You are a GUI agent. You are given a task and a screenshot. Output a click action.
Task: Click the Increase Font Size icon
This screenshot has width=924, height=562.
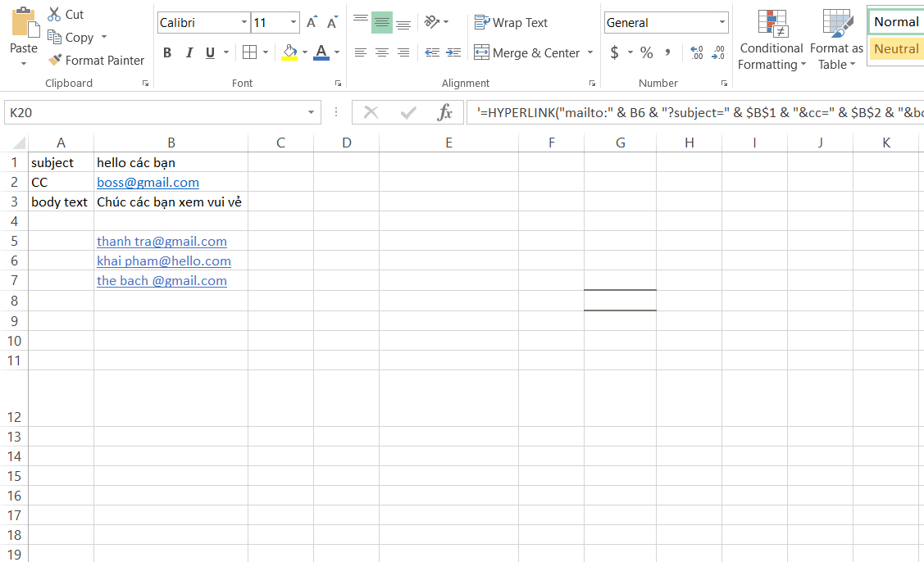(312, 22)
